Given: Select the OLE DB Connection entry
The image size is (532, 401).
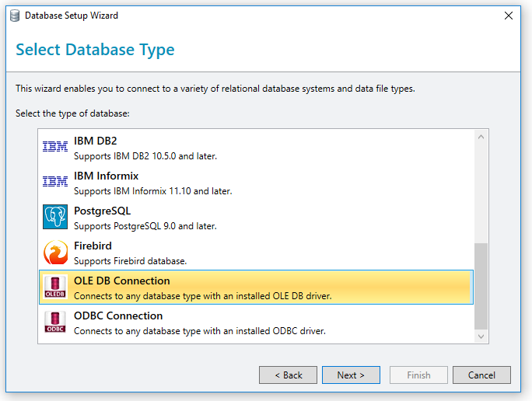Looking at the screenshot, I should 256,287.
